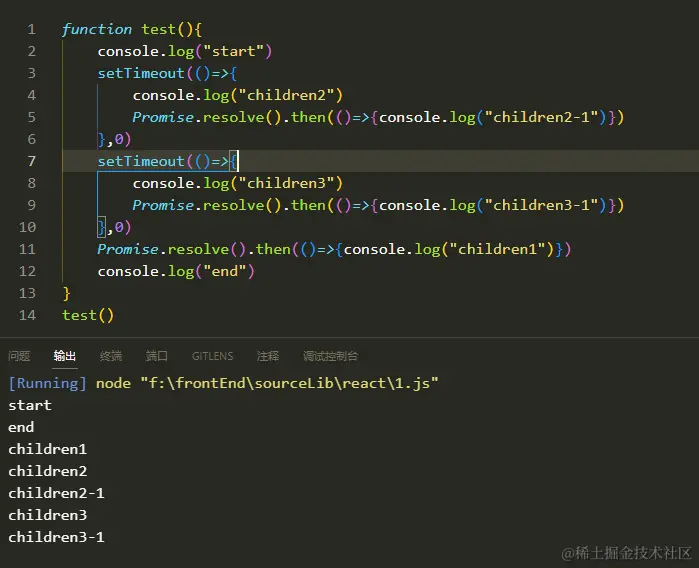Click the file path "f:\frontEnd\sourceLib\react\1.js"

tap(289, 383)
